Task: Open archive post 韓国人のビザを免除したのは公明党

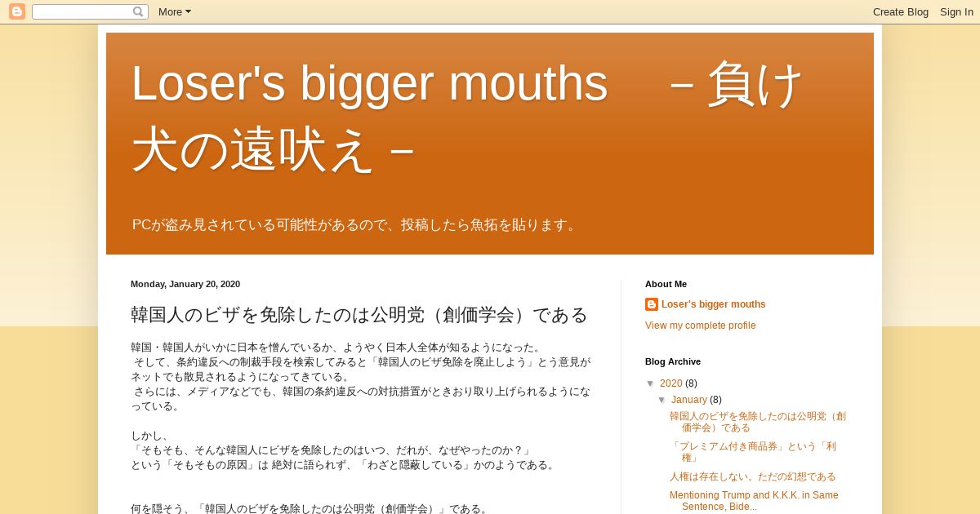Action: [x=758, y=422]
